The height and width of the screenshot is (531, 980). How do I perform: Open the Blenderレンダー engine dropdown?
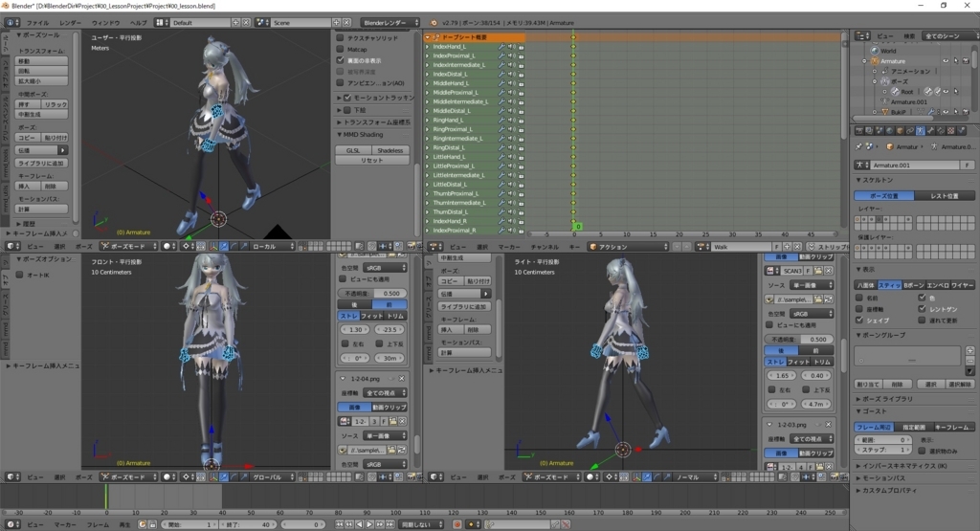click(x=390, y=23)
